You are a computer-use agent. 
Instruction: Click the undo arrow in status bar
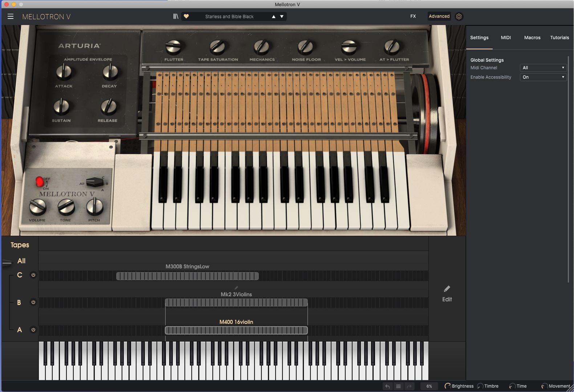point(387,386)
